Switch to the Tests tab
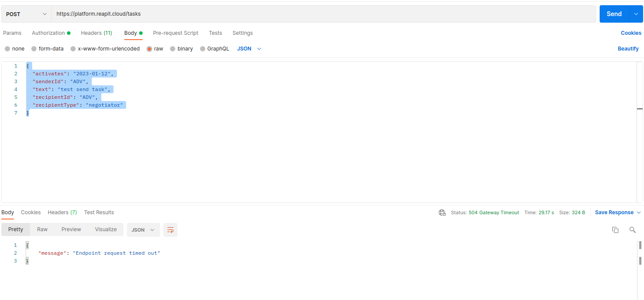 click(215, 33)
